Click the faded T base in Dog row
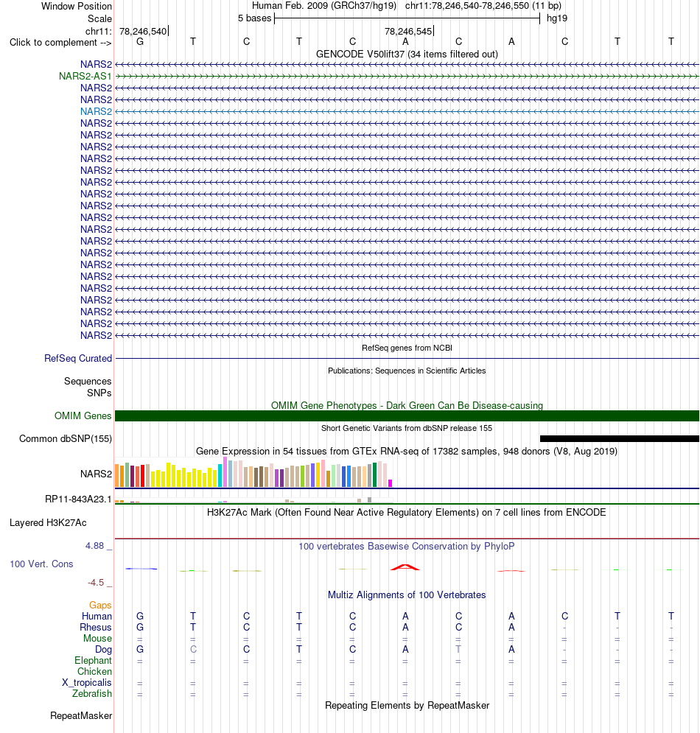This screenshot has height=733, width=700. point(458,649)
